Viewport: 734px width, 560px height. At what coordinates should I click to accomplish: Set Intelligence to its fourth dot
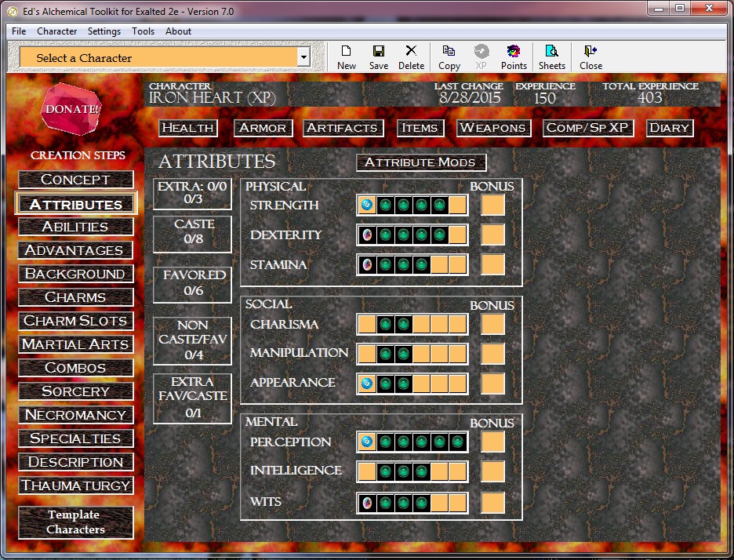pos(440,471)
